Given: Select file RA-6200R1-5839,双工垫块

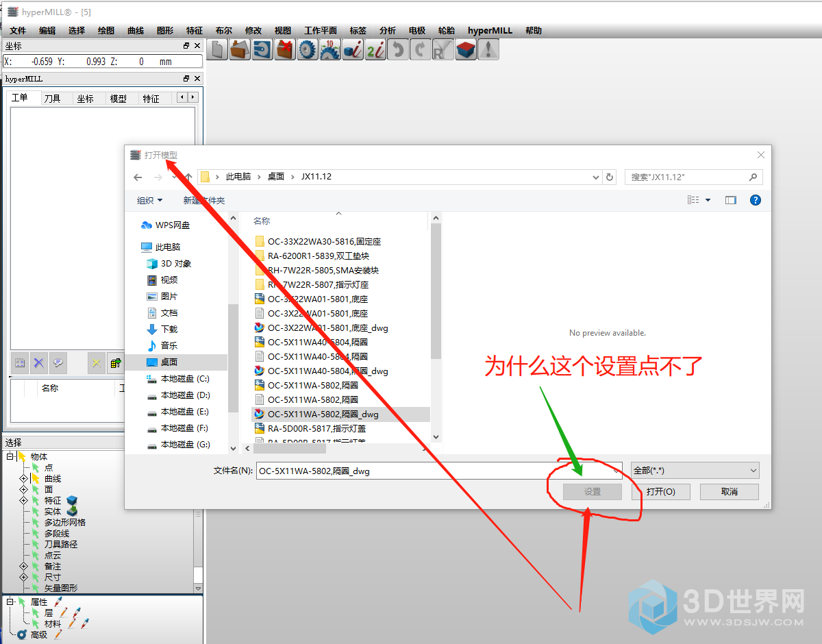Looking at the screenshot, I should [319, 256].
